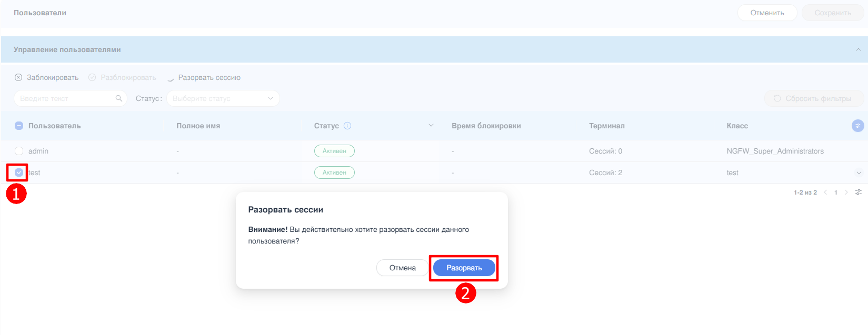
Task: Click the block user icon next to Заблокировать
Action: point(18,77)
